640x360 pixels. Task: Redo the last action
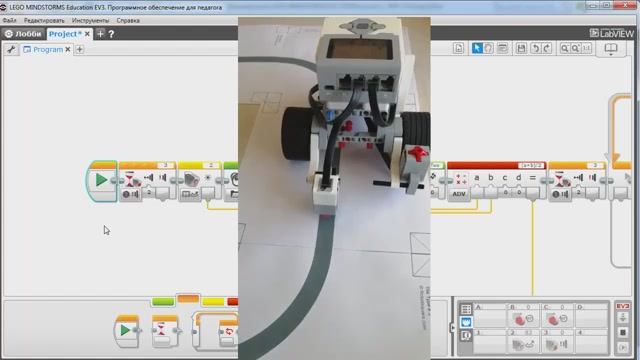coord(547,48)
